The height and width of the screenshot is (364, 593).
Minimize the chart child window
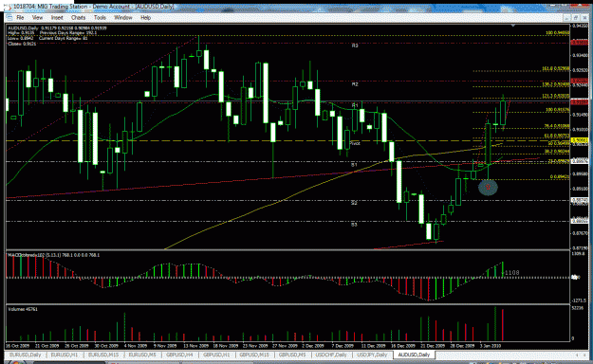566,18
